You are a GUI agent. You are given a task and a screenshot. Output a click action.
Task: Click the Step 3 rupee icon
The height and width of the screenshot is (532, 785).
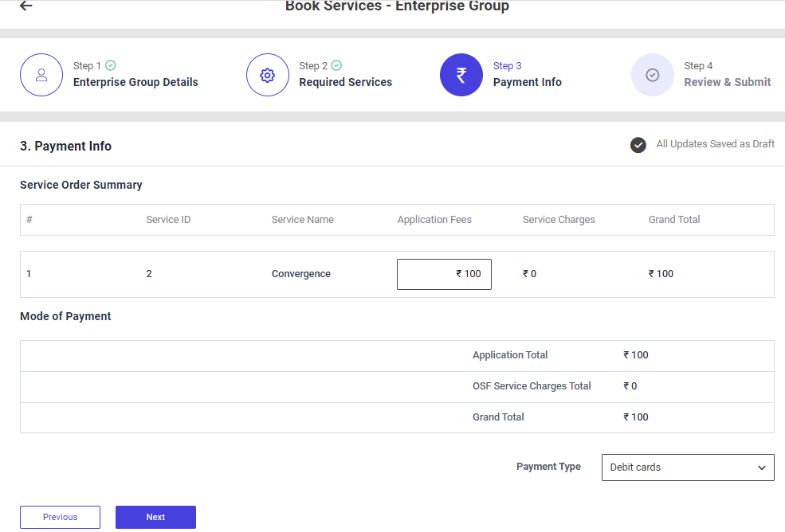(x=461, y=75)
